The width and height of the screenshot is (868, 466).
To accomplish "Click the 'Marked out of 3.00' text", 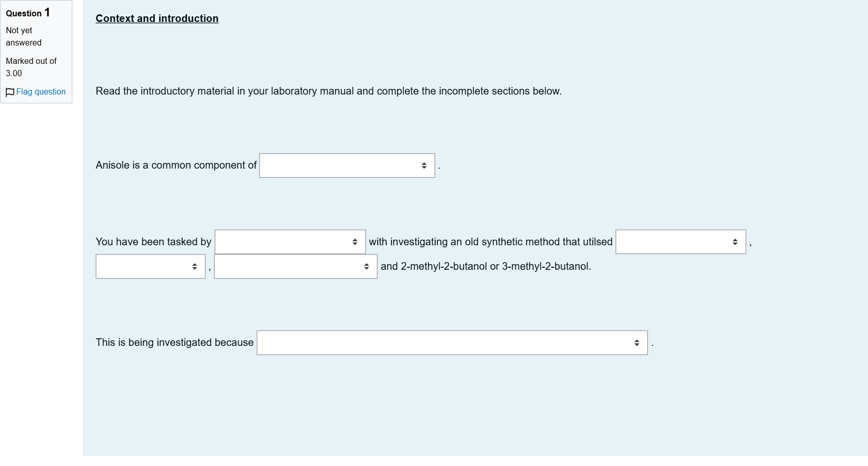I will pyautogui.click(x=31, y=67).
